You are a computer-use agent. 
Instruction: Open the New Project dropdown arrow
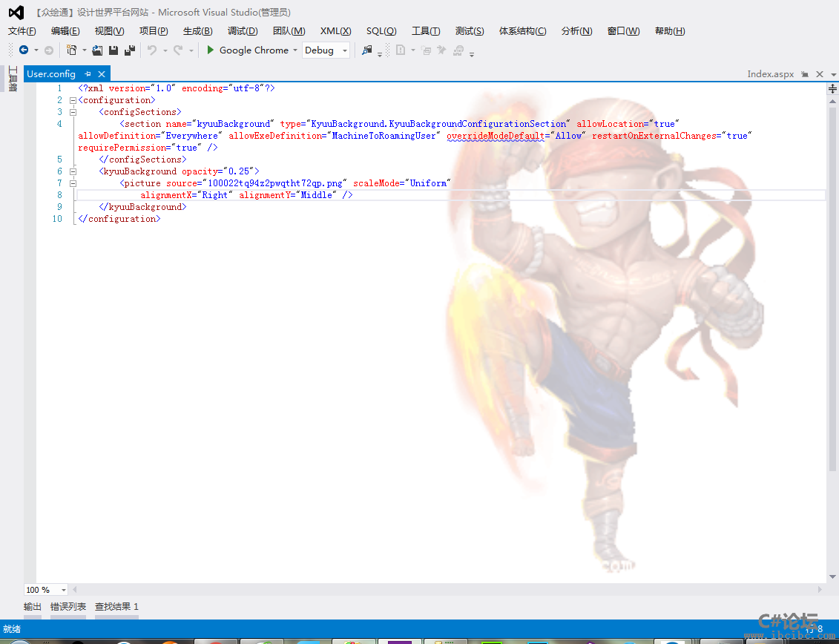84,50
